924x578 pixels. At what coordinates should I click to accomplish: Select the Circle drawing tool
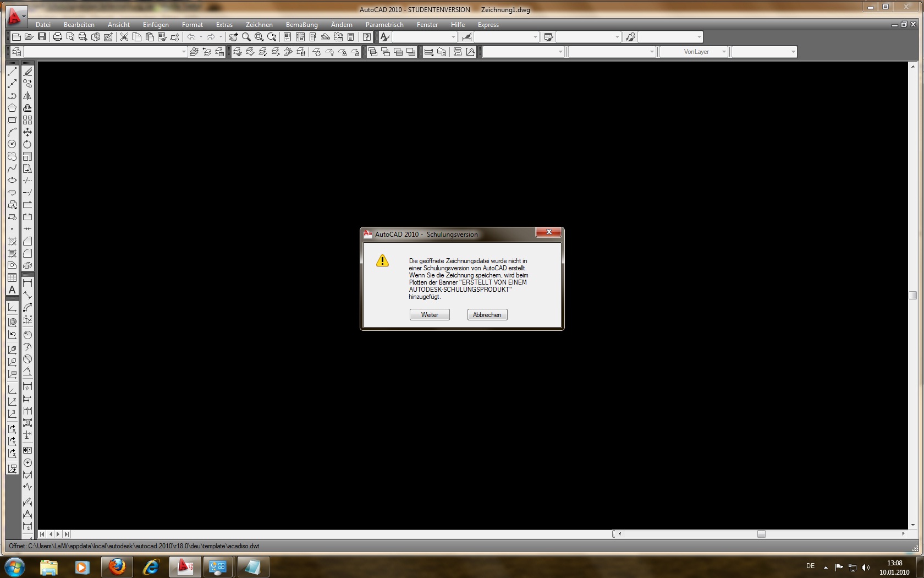click(12, 144)
